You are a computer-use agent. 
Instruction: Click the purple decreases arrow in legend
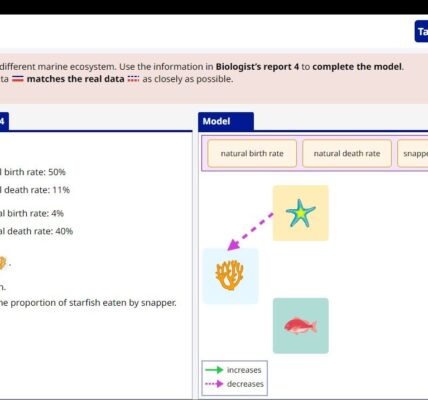(214, 384)
